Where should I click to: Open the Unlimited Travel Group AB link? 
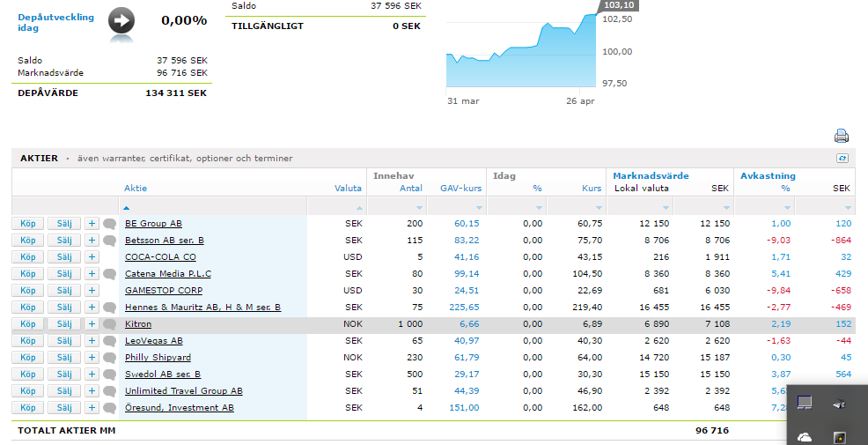coord(184,390)
